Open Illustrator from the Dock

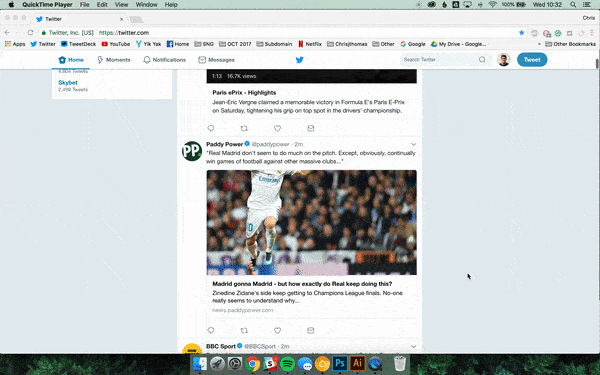click(x=357, y=363)
